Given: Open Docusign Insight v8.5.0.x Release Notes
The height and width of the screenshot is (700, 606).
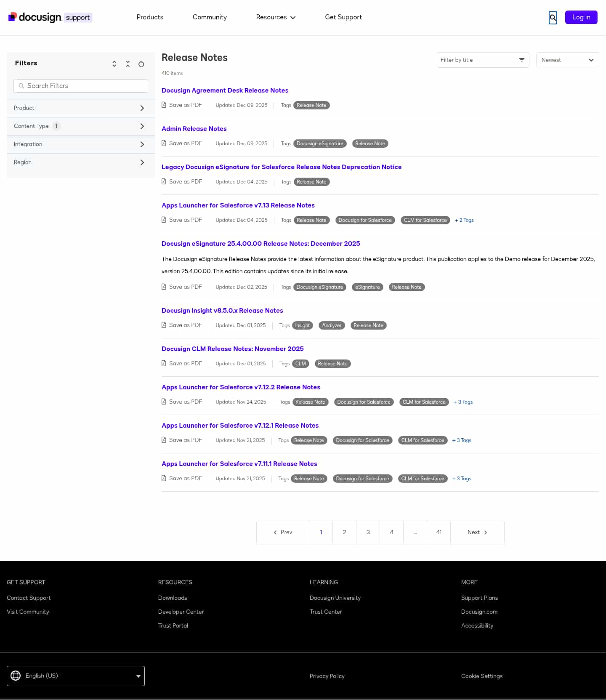Looking at the screenshot, I should tap(222, 311).
